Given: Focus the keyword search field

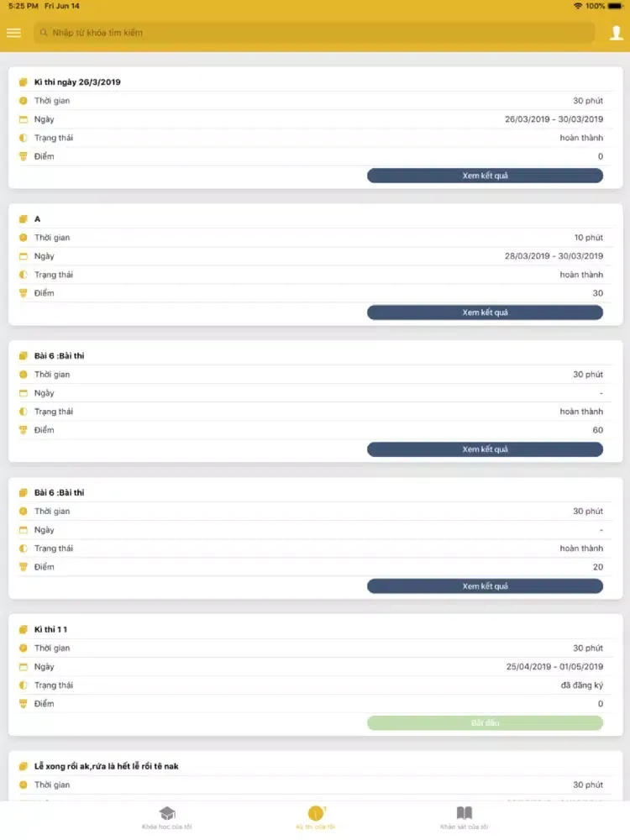Looking at the screenshot, I should (x=319, y=33).
